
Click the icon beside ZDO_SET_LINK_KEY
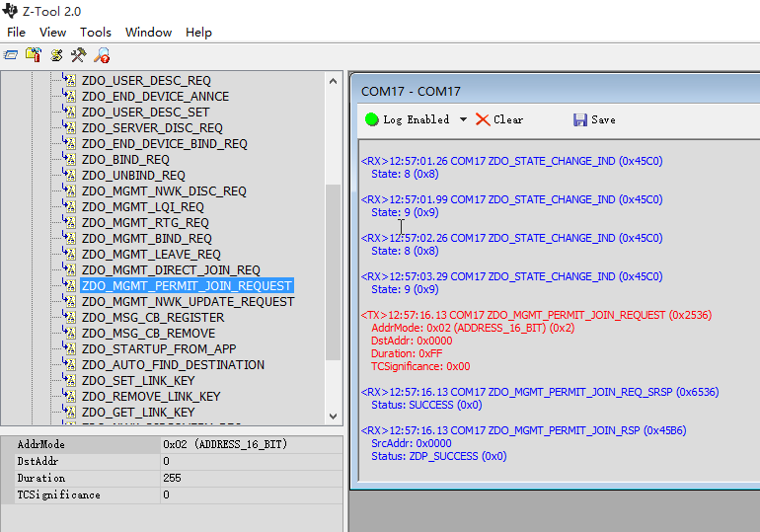70,380
